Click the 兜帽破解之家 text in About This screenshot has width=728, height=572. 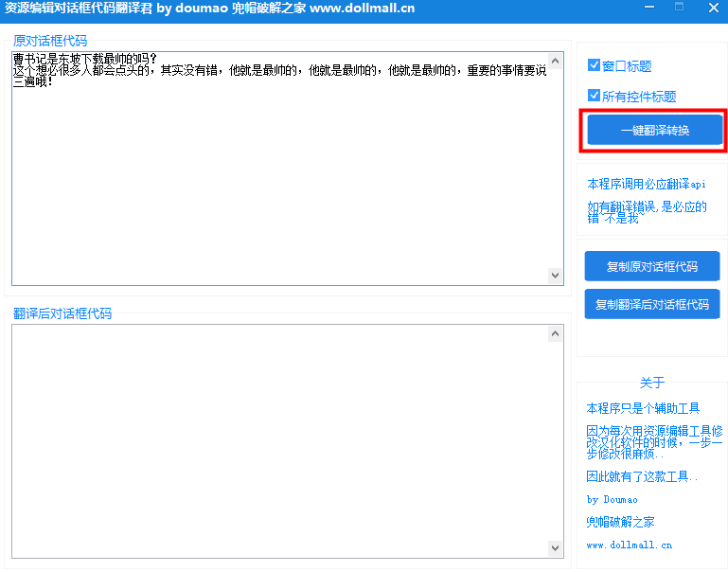pos(620,522)
